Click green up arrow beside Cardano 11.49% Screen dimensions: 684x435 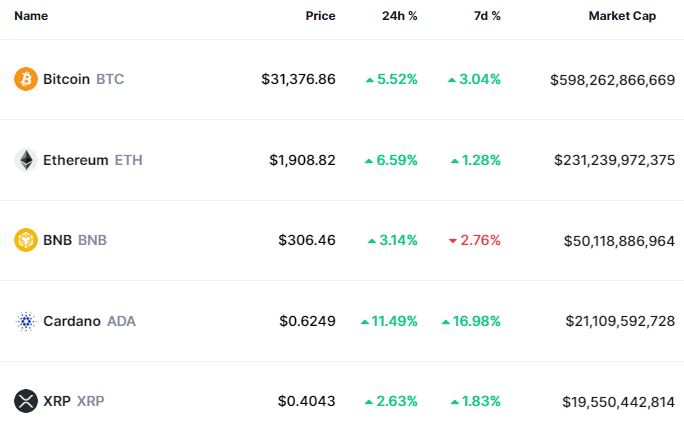tap(364, 321)
